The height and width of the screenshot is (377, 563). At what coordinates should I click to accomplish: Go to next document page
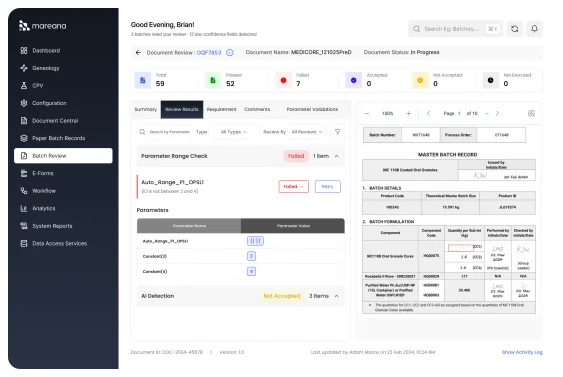tap(497, 113)
